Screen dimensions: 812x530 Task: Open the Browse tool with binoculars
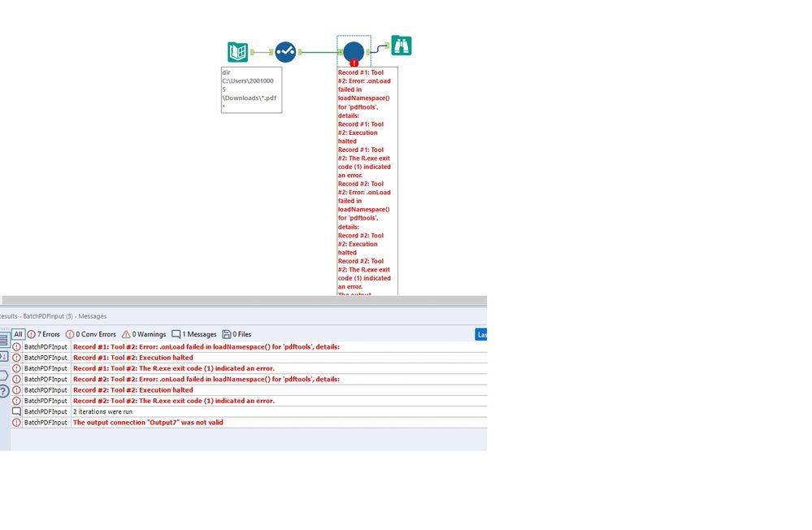tap(402, 46)
